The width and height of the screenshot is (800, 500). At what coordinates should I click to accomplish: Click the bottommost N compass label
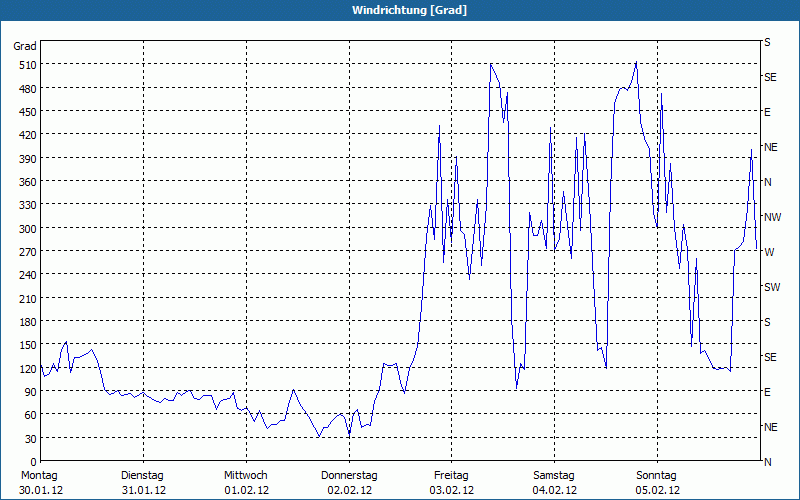point(767,462)
